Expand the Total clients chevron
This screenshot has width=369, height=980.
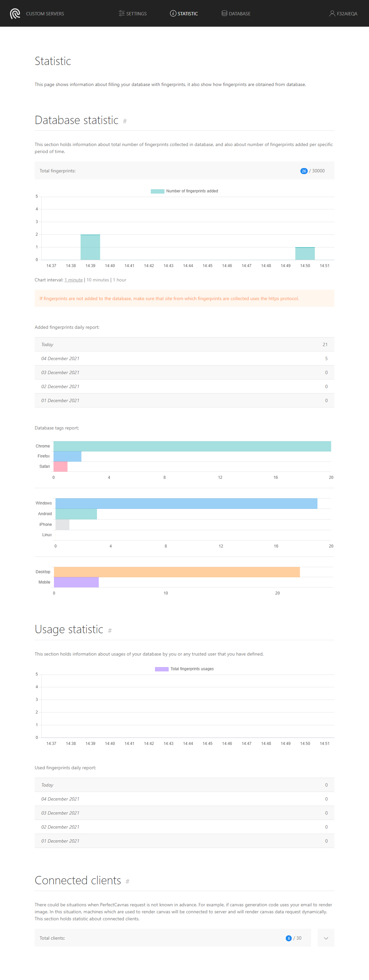pyautogui.click(x=326, y=938)
